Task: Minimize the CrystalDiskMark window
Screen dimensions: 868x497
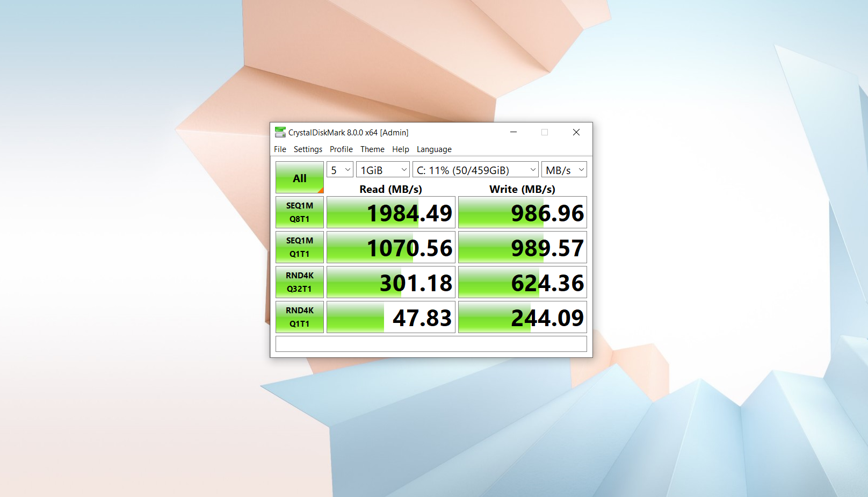Action: coord(513,132)
